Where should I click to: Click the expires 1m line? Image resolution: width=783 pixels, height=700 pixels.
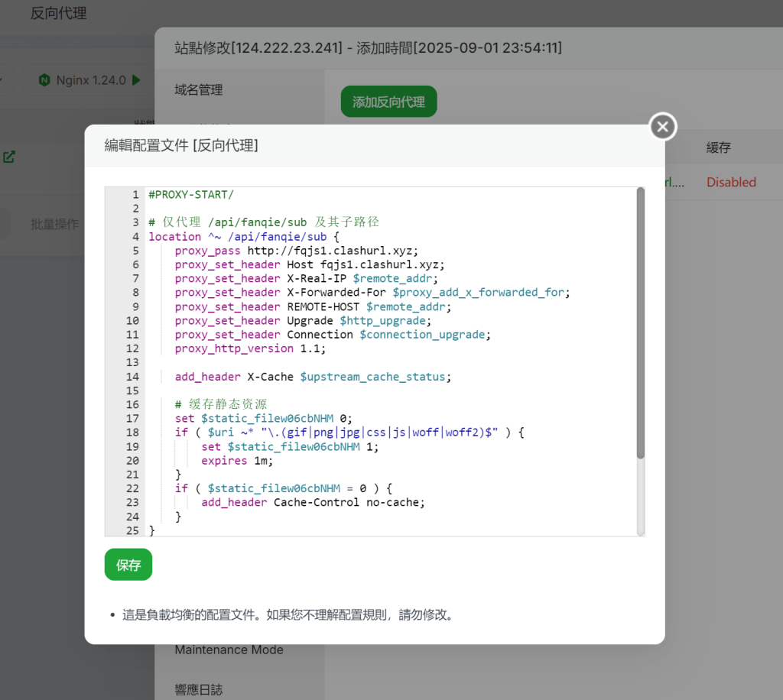point(237,461)
